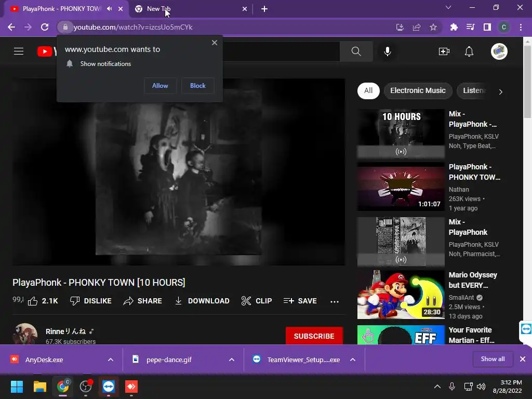
Task: Click the Rinne channel avatar
Action: (25, 334)
